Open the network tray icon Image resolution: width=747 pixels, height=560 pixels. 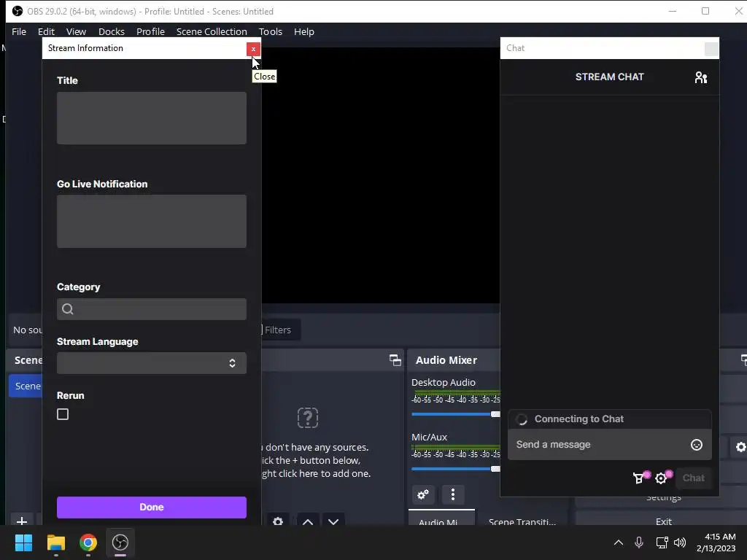[x=662, y=542]
